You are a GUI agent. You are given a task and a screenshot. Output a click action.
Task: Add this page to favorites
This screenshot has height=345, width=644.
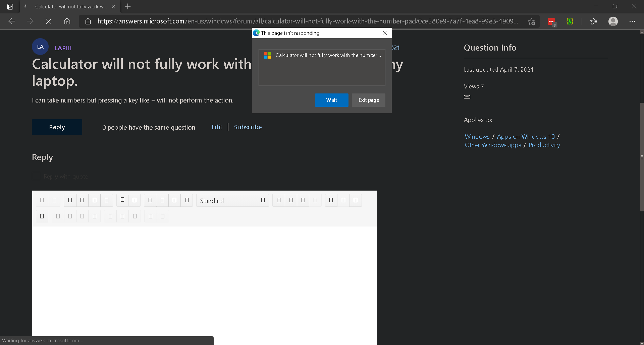pyautogui.click(x=531, y=21)
